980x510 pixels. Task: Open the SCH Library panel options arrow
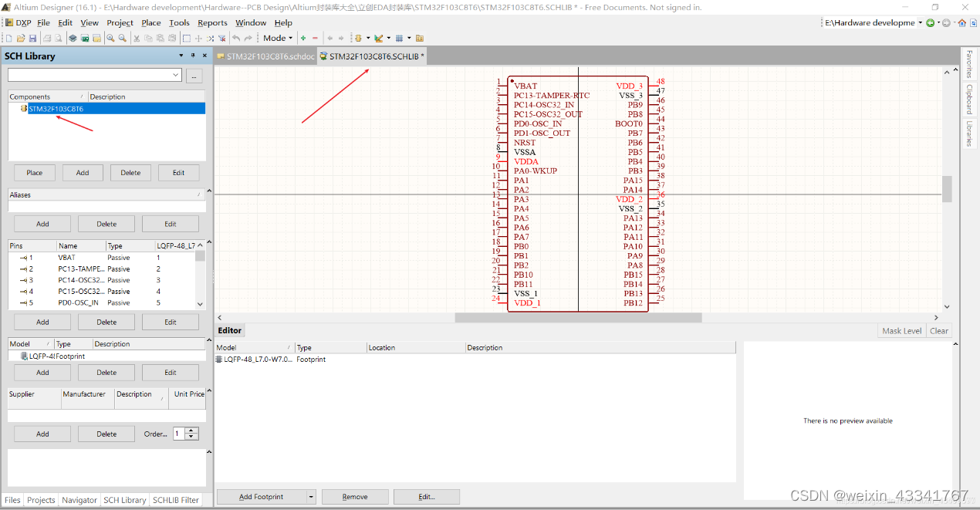pos(181,56)
